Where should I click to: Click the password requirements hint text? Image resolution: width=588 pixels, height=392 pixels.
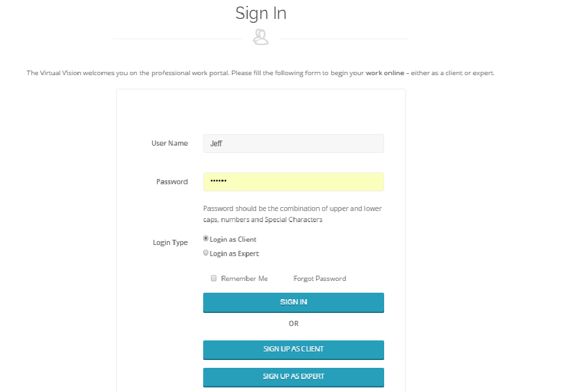(293, 214)
